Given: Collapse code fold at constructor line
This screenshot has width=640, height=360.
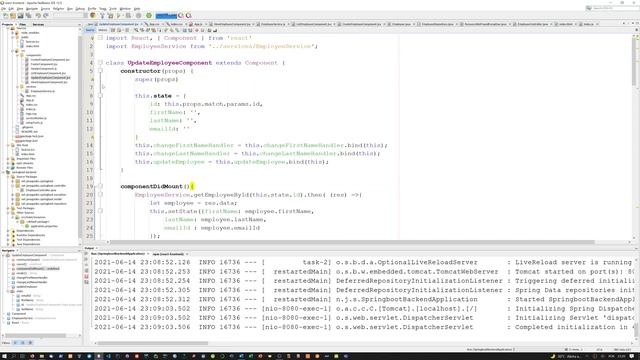Looking at the screenshot, I should 100,71.
